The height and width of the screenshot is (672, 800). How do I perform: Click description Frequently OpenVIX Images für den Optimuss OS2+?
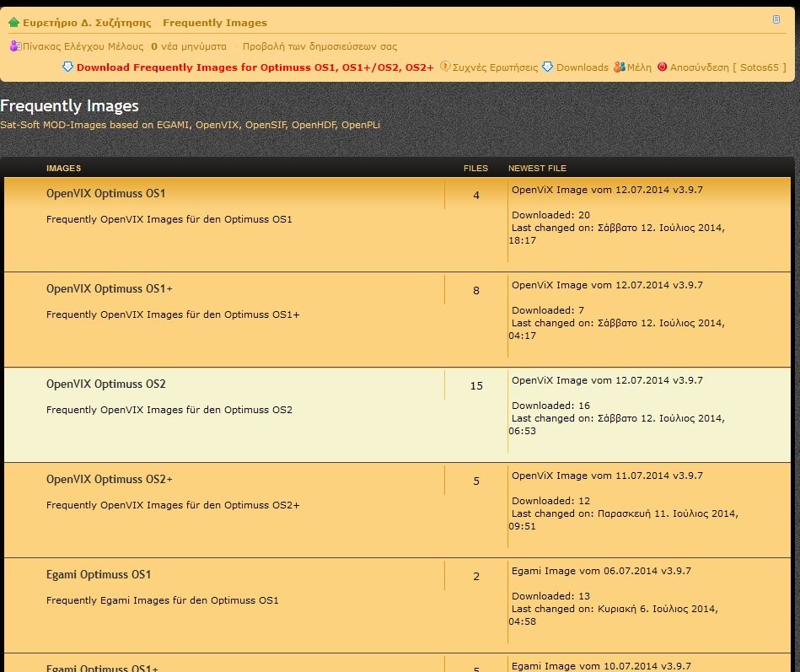click(173, 505)
